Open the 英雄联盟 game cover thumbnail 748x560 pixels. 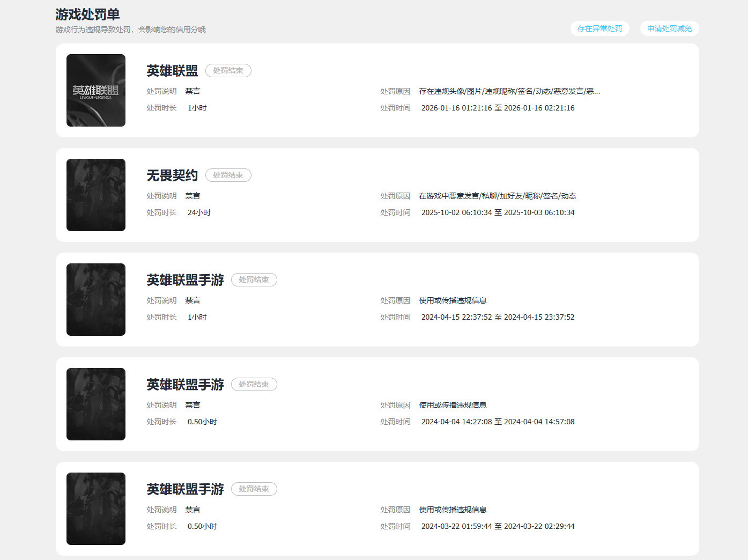point(96,90)
